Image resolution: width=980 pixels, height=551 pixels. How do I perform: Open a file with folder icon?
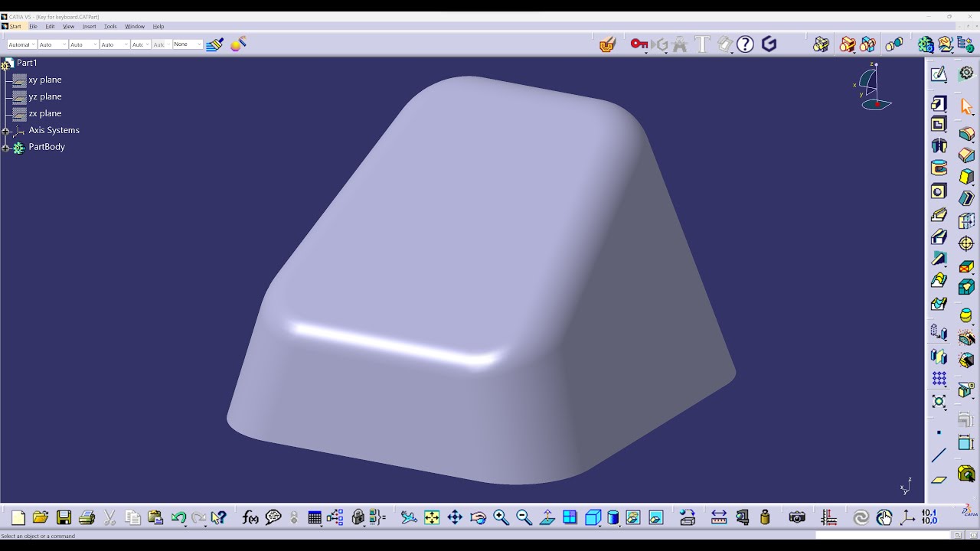[x=41, y=518]
